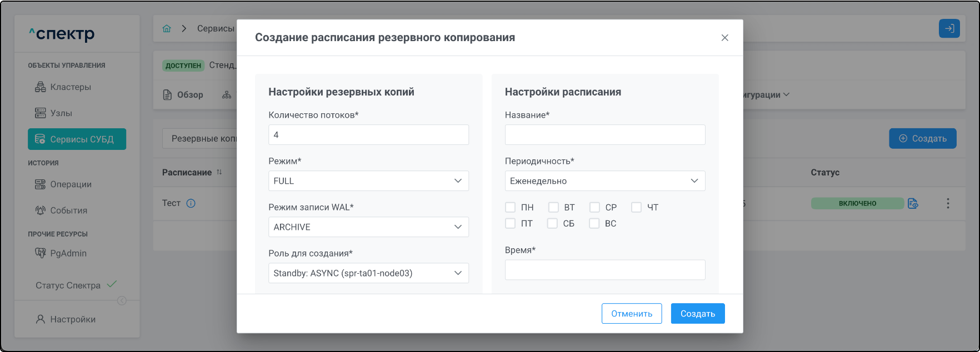Open PgAdmin from the sidebar

68,253
